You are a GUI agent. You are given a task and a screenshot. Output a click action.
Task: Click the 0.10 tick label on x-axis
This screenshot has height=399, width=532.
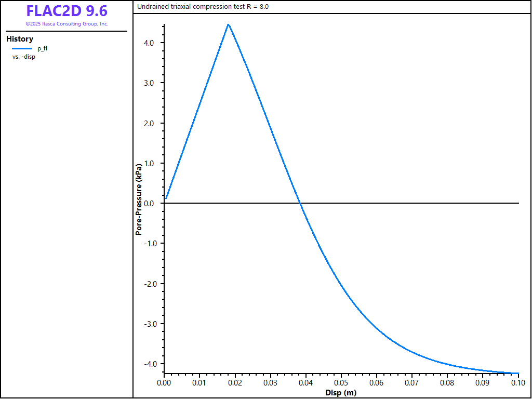pos(518,383)
